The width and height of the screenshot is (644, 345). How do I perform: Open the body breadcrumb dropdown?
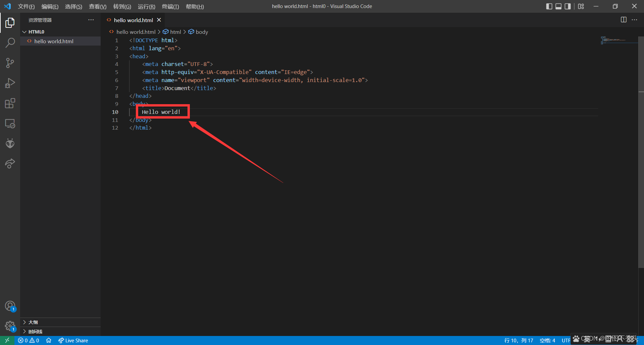pos(198,32)
